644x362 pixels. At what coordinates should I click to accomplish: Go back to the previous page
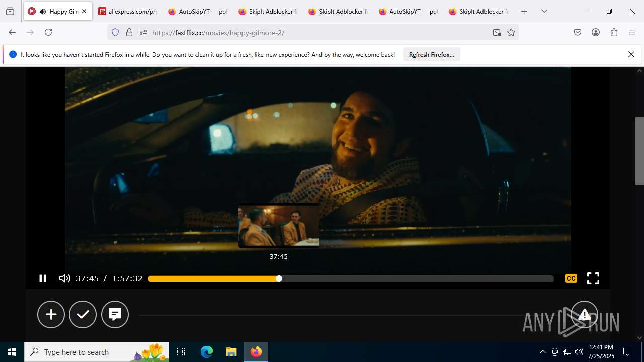point(12,32)
